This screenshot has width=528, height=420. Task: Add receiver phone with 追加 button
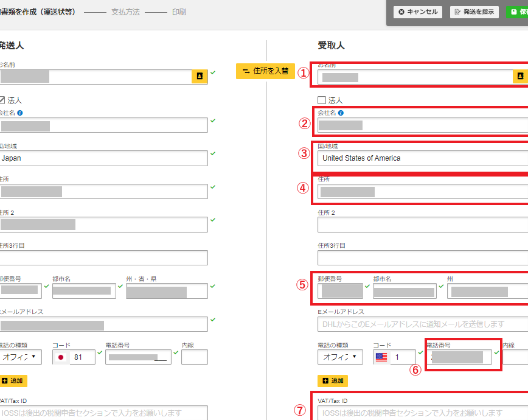coord(333,381)
